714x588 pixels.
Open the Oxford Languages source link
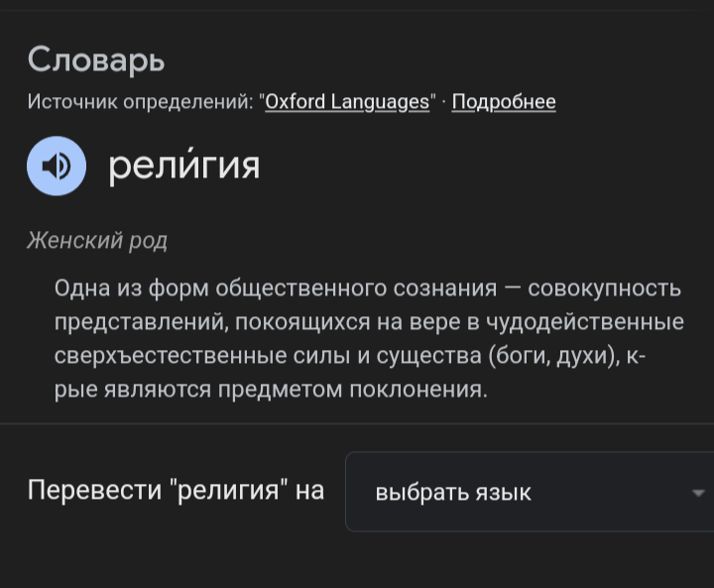(347, 101)
